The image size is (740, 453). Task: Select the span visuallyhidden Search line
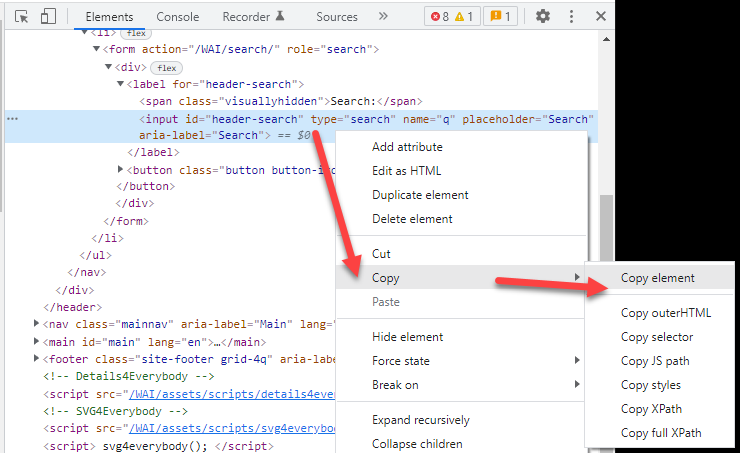click(x=280, y=101)
